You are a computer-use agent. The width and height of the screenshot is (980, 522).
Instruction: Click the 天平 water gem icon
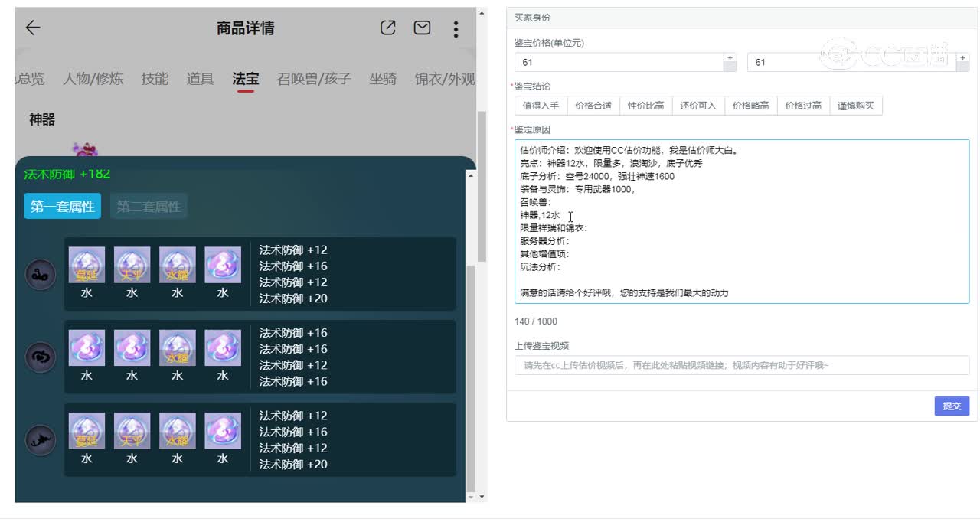click(132, 264)
